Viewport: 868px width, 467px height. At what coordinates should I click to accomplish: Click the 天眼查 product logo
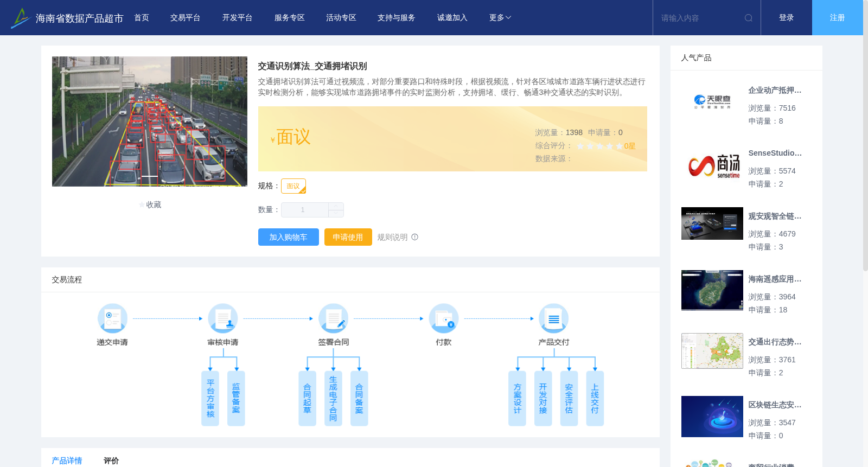coord(712,101)
